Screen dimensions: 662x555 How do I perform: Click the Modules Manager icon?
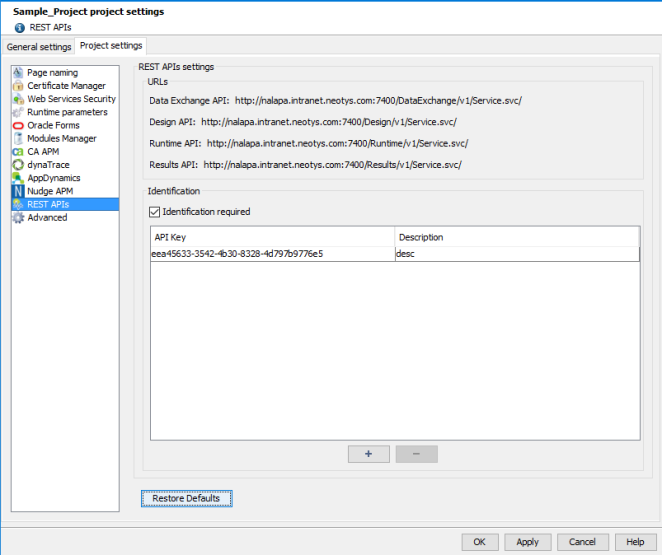18,138
